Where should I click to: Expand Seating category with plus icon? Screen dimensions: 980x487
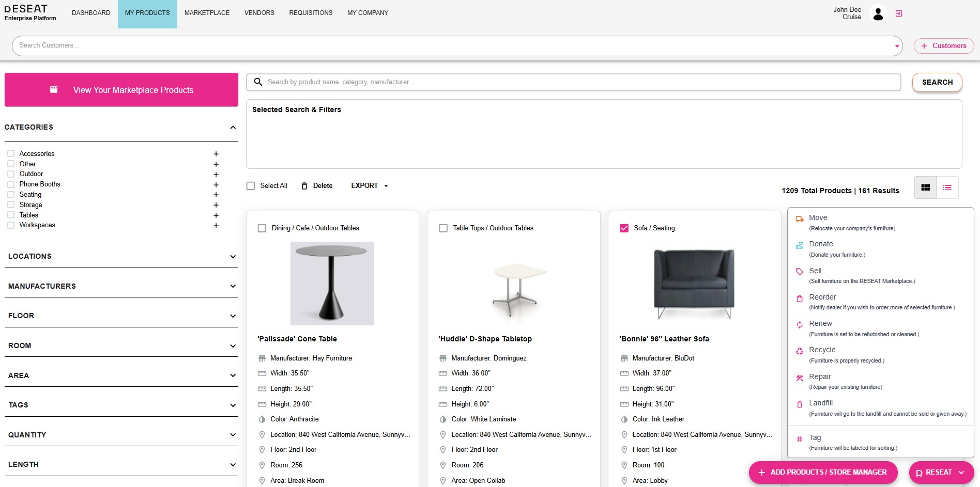click(x=216, y=195)
